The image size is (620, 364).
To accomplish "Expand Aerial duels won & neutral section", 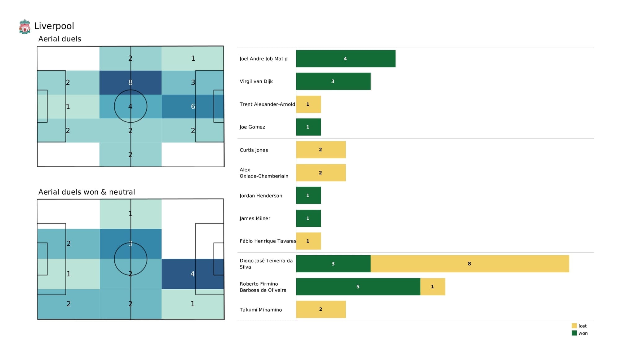I will pyautogui.click(x=86, y=192).
